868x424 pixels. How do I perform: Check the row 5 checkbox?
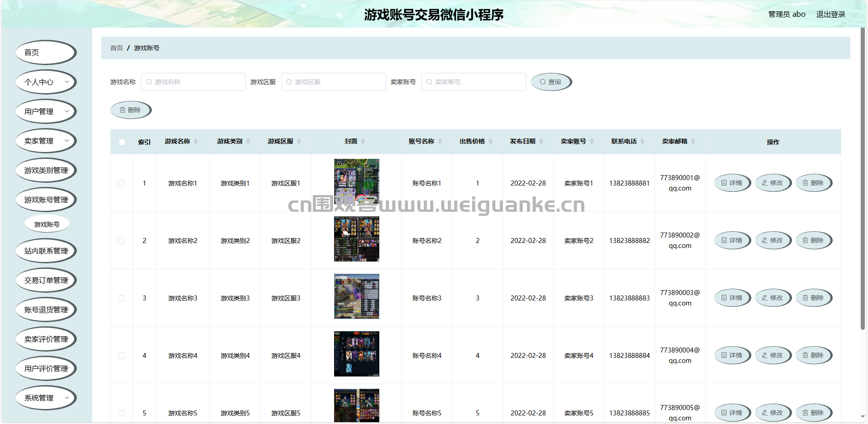[121, 413]
